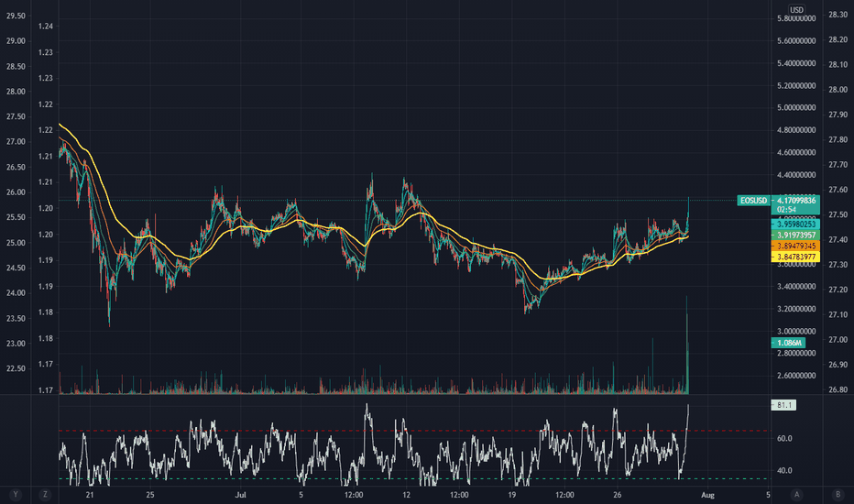Image resolution: width=854 pixels, height=504 pixels.
Task: Click the 29.50 left scale value
Action: 16,16
